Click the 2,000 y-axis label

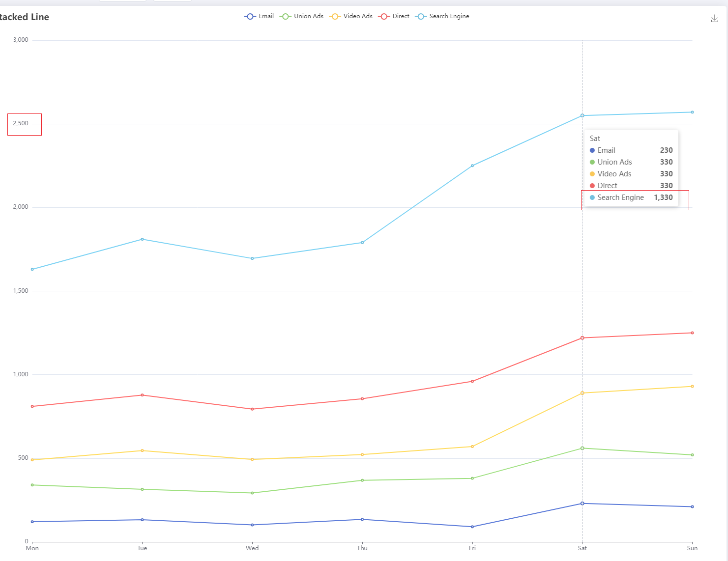click(21, 207)
